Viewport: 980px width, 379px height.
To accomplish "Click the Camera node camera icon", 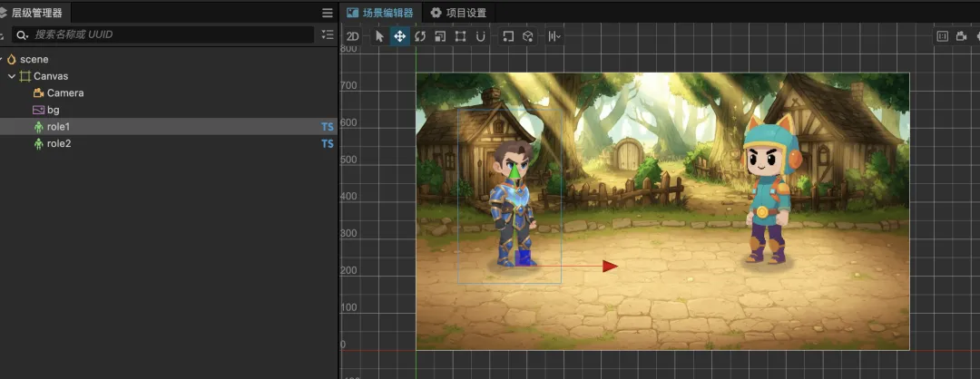I will click(39, 93).
